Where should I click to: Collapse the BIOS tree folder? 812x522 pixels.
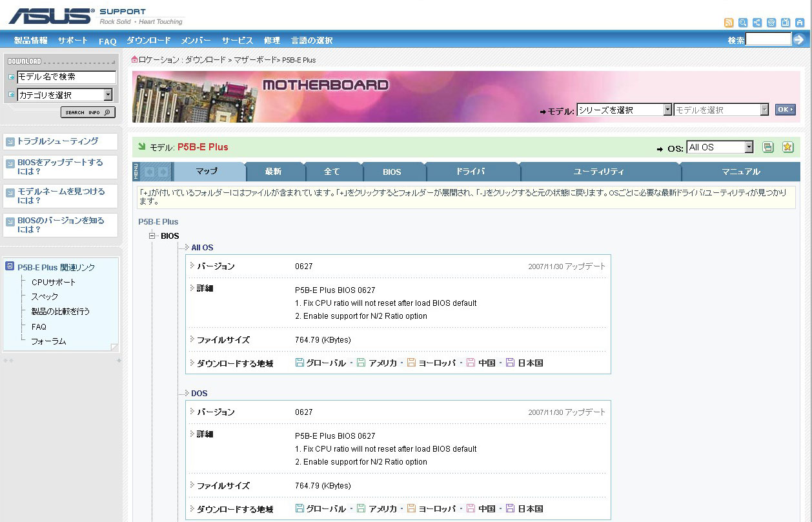coord(152,236)
